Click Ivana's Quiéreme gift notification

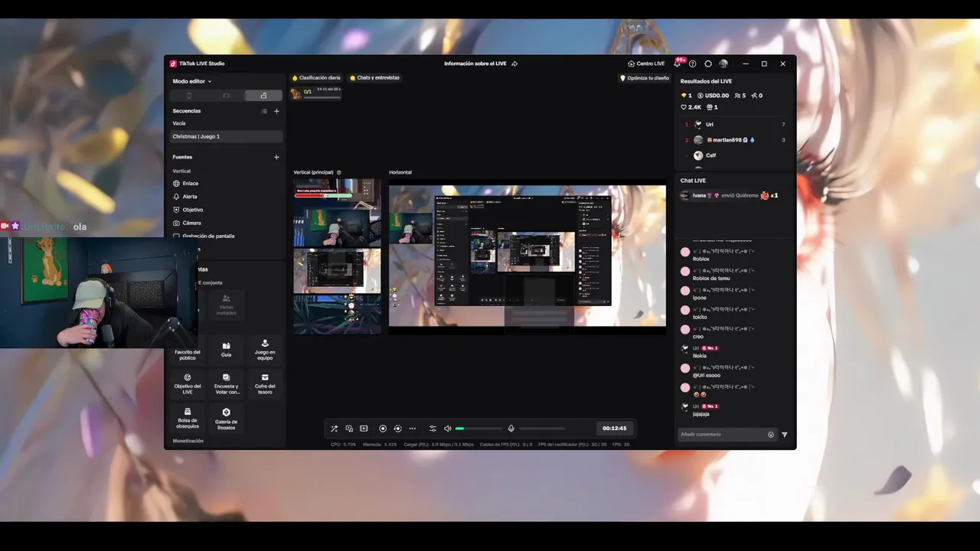click(729, 195)
